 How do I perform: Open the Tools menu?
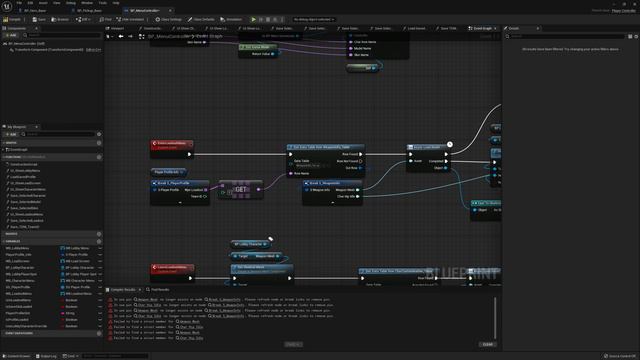(x=102, y=3)
